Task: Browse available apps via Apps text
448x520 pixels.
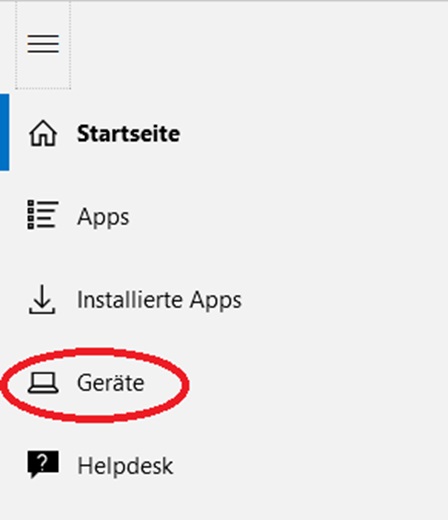Action: pos(103,217)
